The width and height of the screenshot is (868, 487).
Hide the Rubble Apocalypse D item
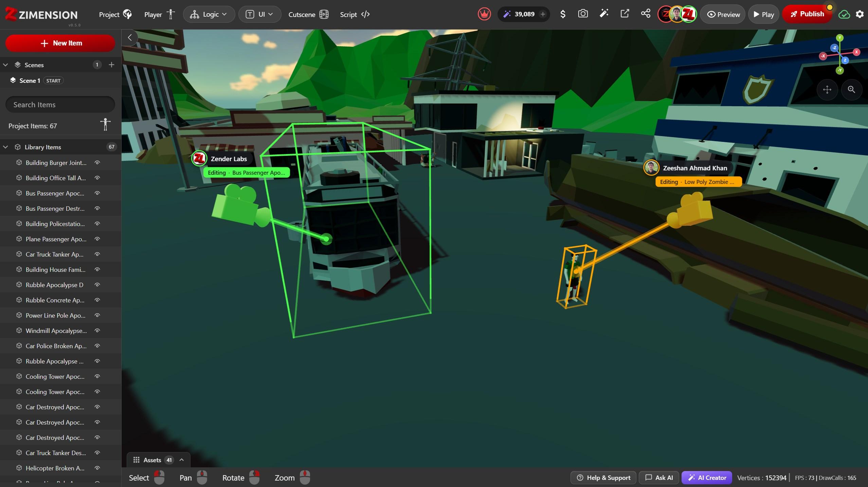(x=97, y=285)
